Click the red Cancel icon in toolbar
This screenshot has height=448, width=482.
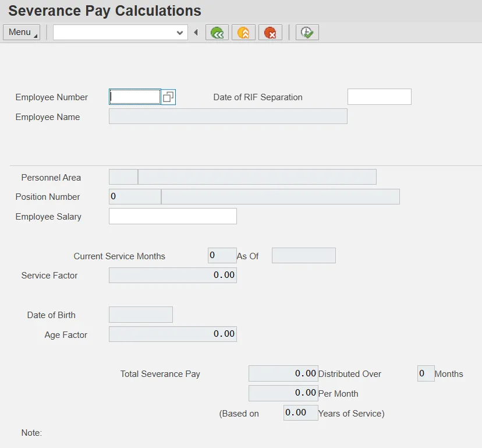click(x=270, y=33)
